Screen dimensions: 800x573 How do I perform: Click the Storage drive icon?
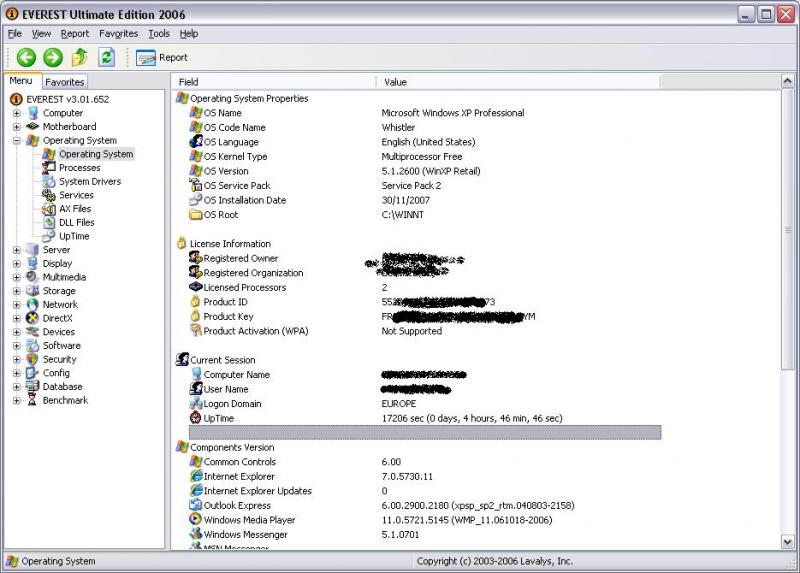(33, 291)
